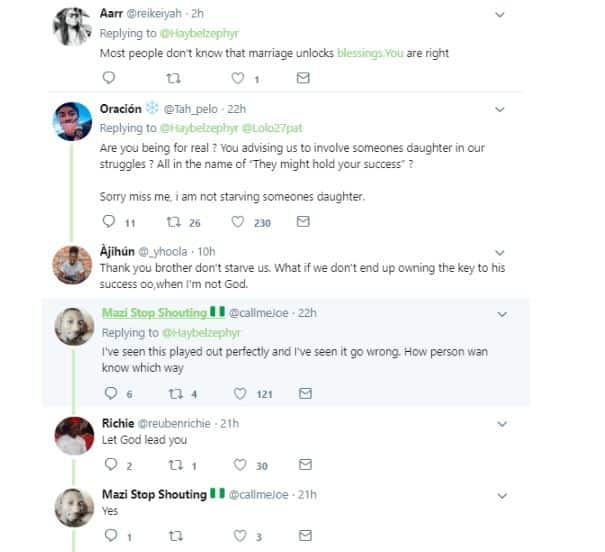Open the Mazi Stop Shouting profile name link

154,313
